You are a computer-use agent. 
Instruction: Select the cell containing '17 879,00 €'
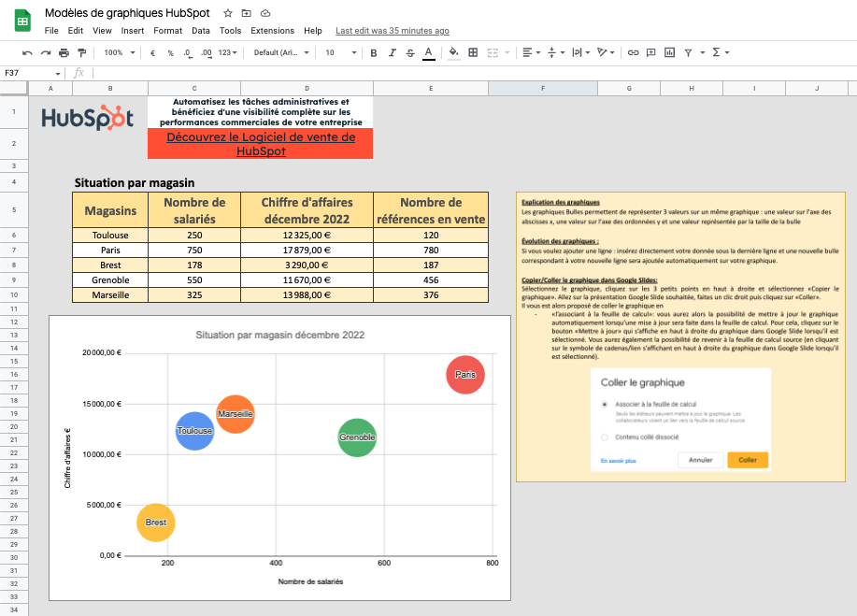(x=307, y=251)
